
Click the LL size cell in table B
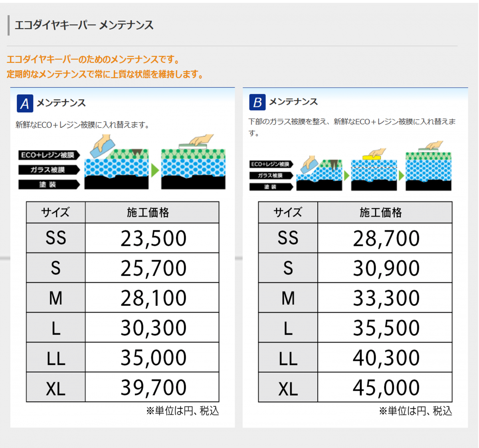(x=288, y=358)
